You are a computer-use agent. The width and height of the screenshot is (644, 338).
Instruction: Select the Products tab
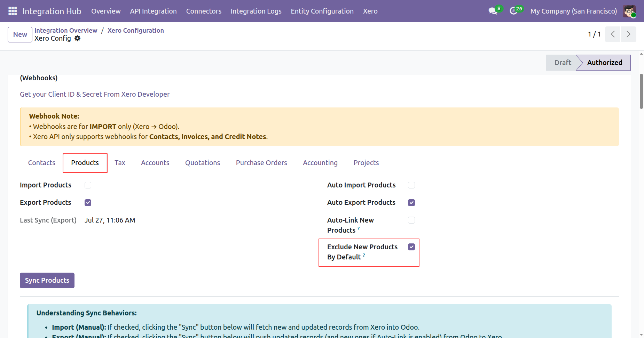[x=85, y=163]
